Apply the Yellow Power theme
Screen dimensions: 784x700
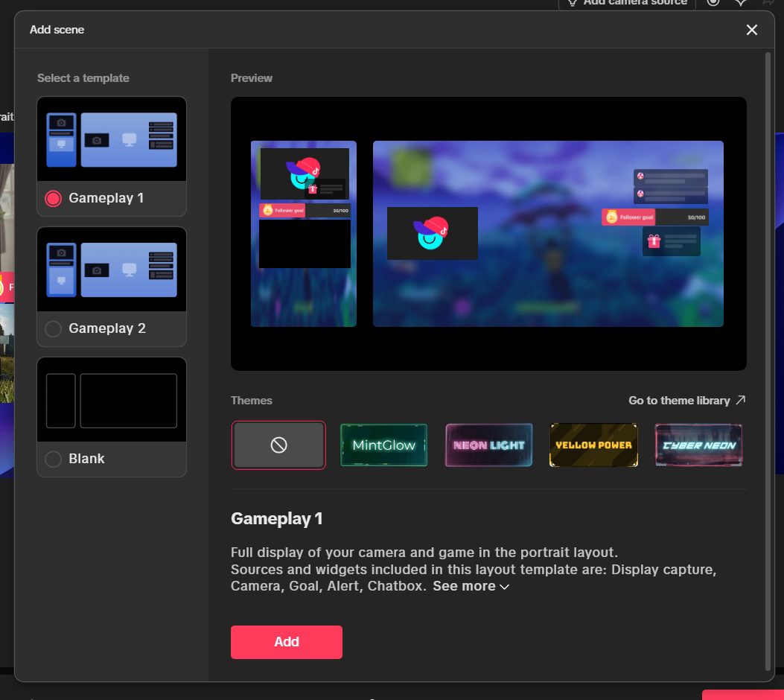coord(593,445)
